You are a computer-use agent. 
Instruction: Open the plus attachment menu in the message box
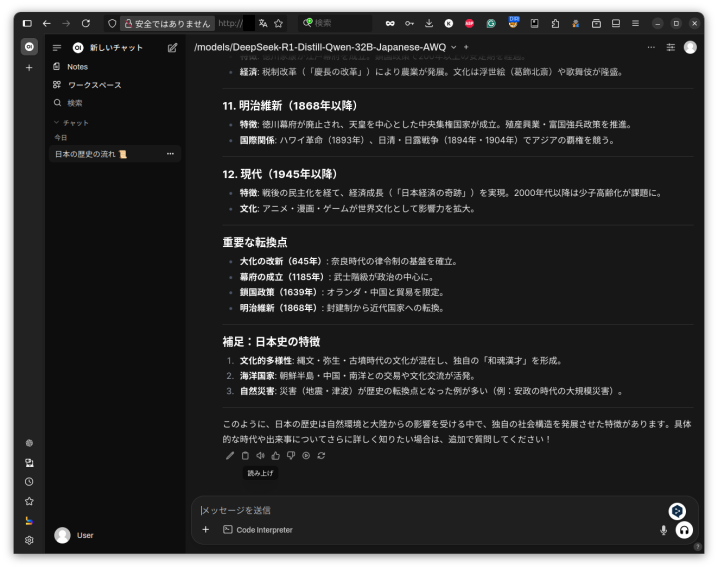pyautogui.click(x=206, y=530)
